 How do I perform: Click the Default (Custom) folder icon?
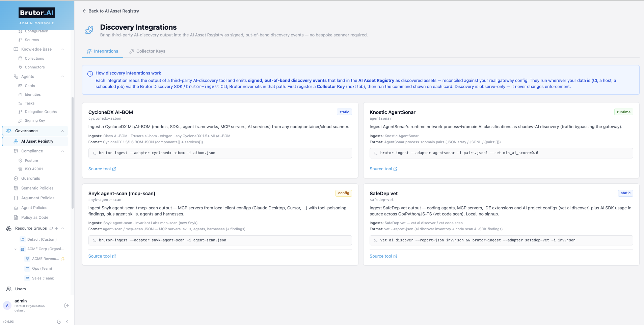tap(22, 239)
